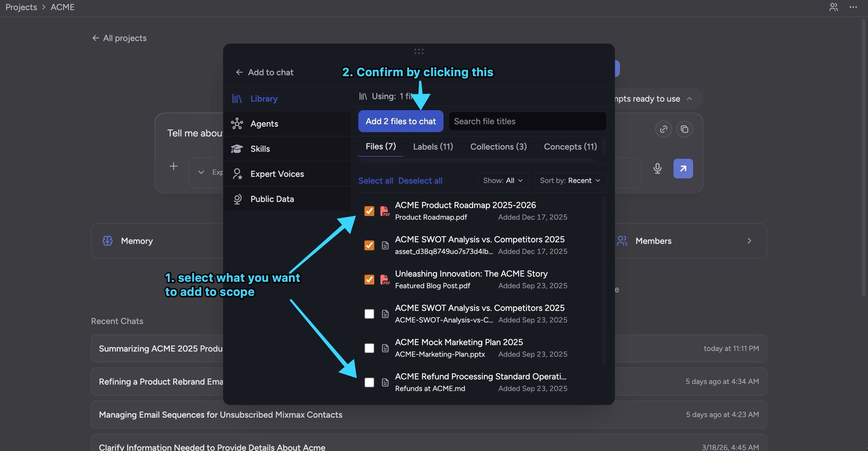Click the horizontal scrollbar under the tabs

(477, 161)
